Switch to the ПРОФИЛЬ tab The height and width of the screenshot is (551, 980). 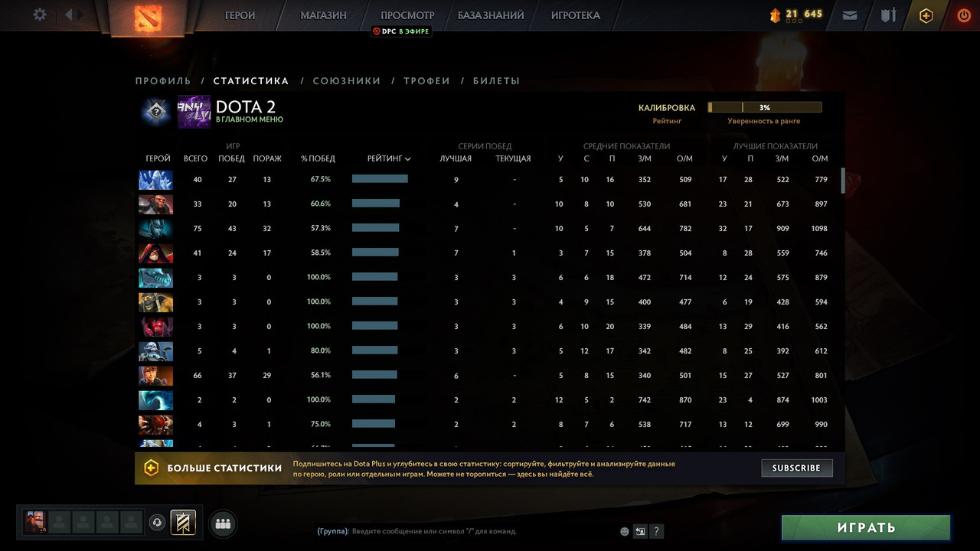click(x=163, y=80)
